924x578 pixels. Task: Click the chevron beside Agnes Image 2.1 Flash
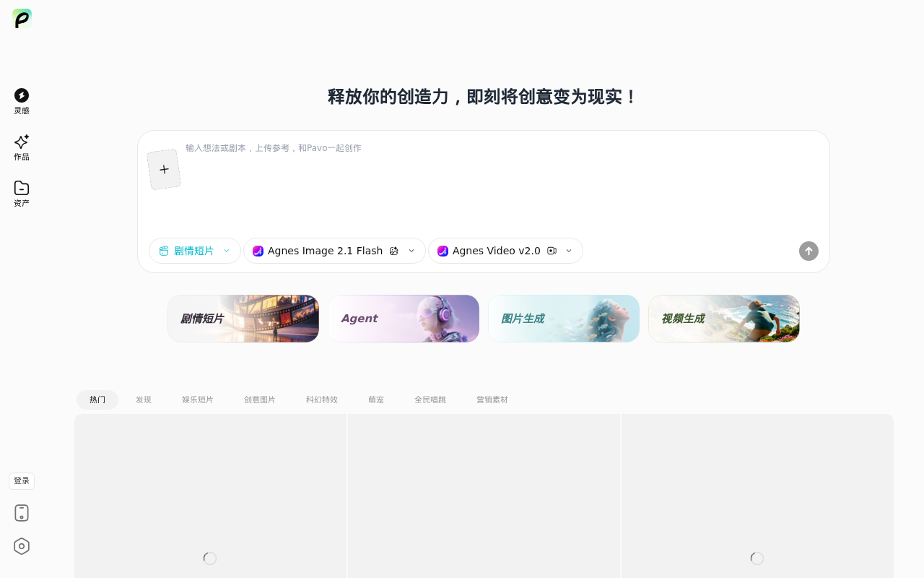pyautogui.click(x=411, y=251)
